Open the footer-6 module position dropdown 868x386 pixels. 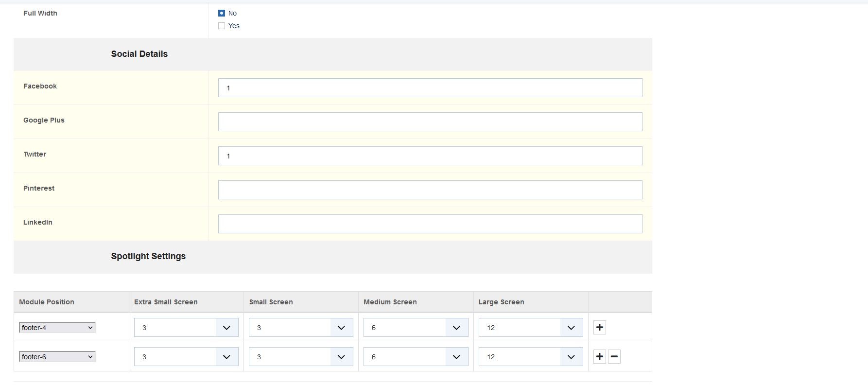(x=57, y=357)
